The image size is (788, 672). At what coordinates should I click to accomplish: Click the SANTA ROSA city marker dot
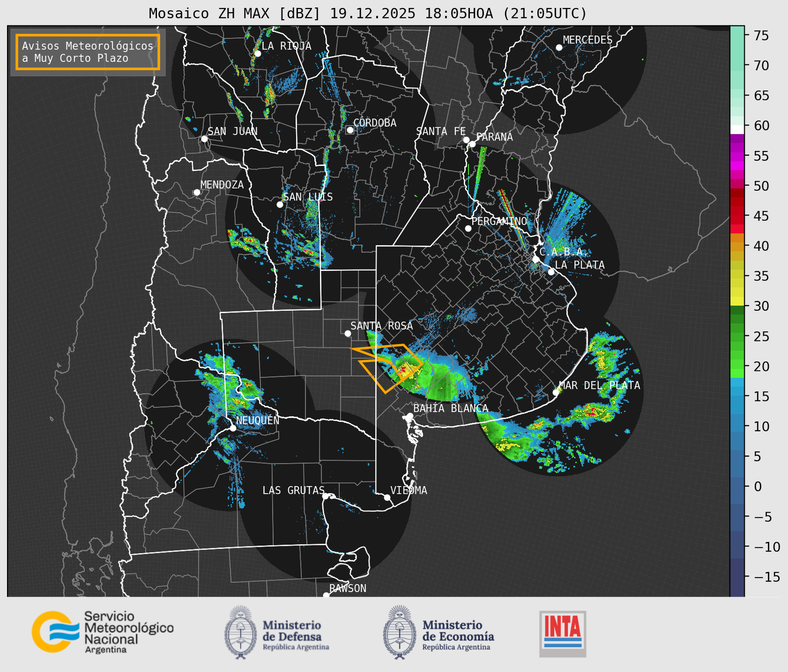point(348,333)
